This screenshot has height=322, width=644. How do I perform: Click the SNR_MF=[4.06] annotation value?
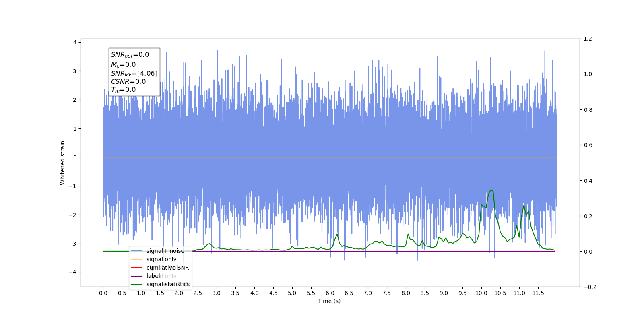coord(134,73)
